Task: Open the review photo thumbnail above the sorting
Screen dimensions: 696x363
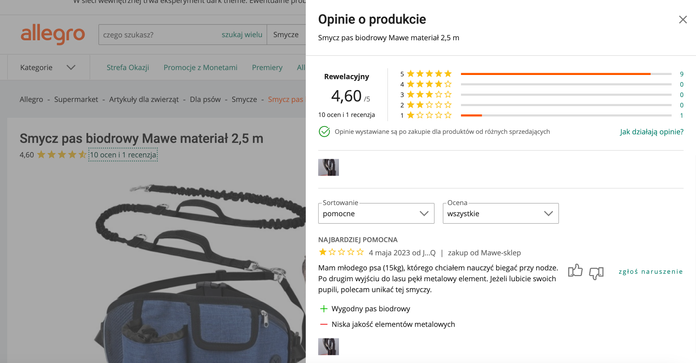Action: click(x=328, y=167)
